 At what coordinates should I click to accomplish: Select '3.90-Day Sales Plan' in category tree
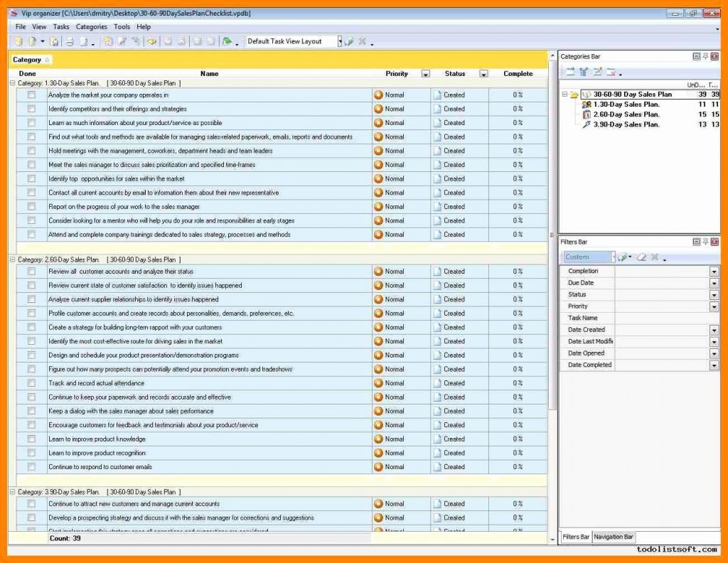pyautogui.click(x=626, y=124)
